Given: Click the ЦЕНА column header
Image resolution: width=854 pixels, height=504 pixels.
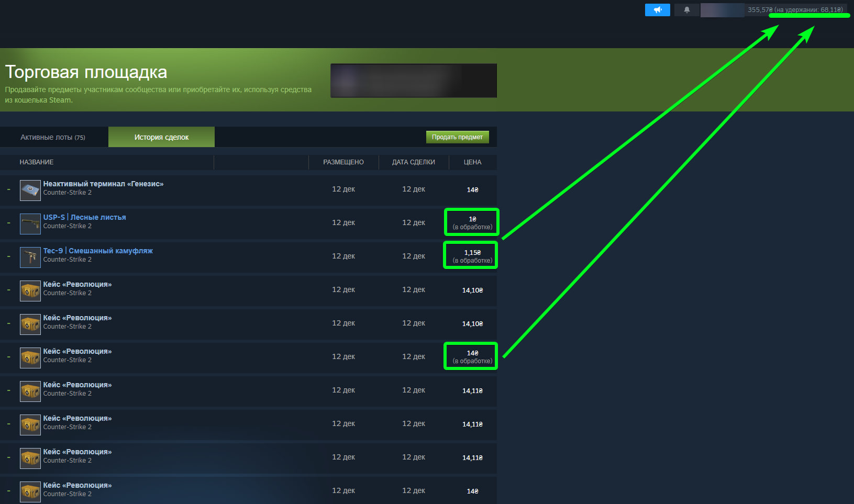Looking at the screenshot, I should click(x=472, y=162).
